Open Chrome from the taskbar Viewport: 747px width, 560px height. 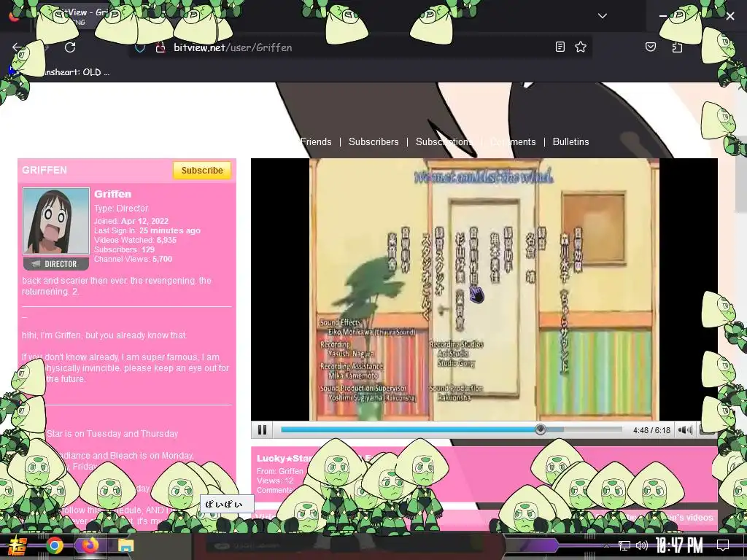pyautogui.click(x=55, y=545)
